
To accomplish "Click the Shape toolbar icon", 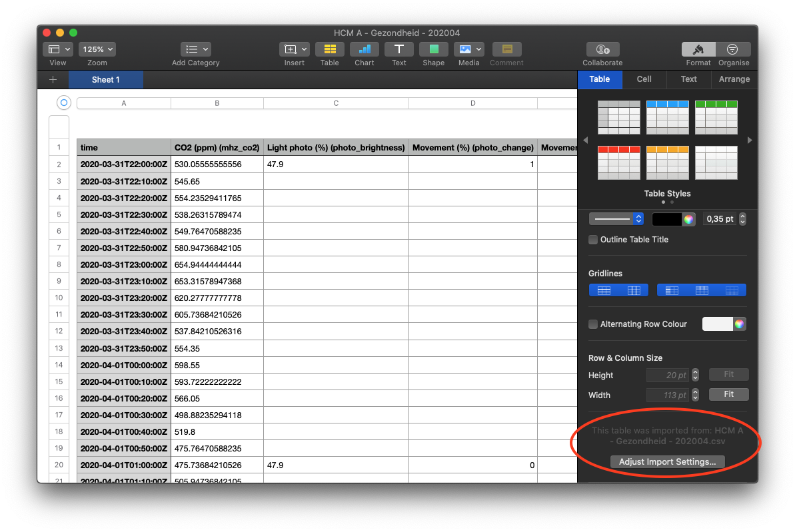I will pyautogui.click(x=433, y=49).
